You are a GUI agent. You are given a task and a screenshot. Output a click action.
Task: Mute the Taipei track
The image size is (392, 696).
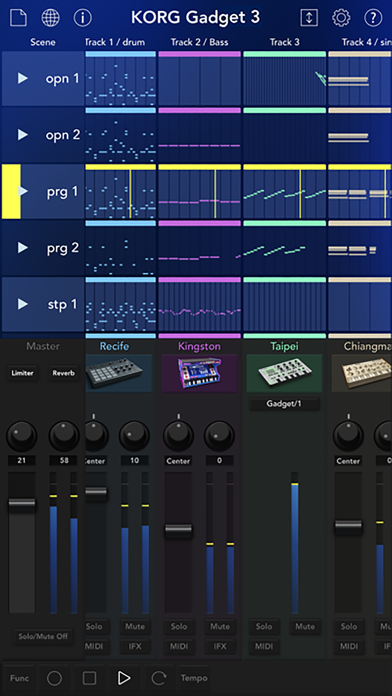(x=305, y=626)
